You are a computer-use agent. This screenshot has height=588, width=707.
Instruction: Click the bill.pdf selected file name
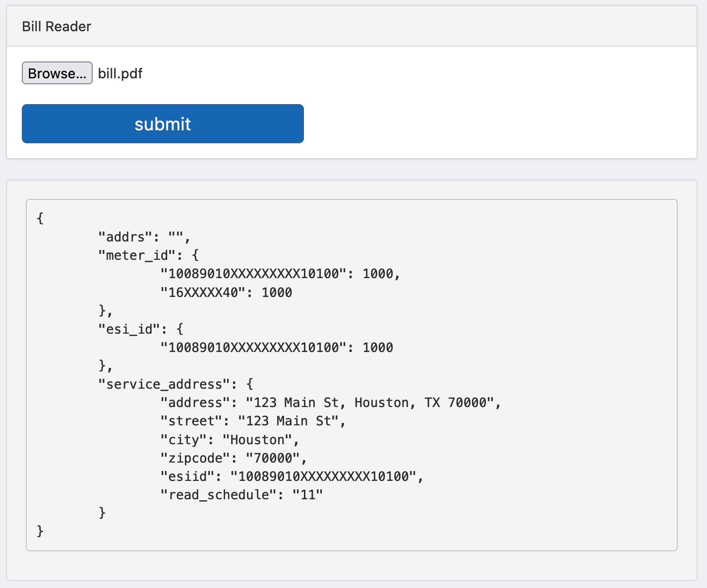pos(120,74)
